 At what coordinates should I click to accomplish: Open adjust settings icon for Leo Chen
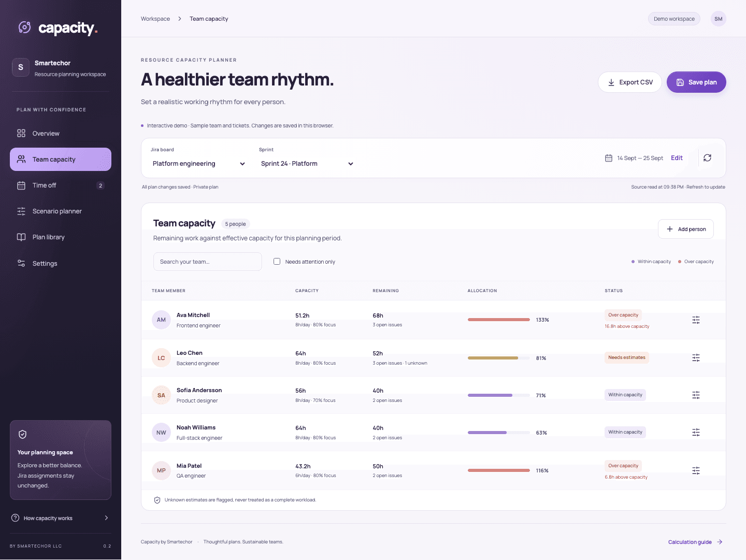pos(696,358)
